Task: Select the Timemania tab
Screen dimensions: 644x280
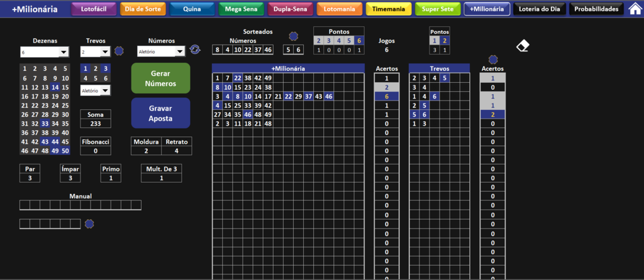Action: click(x=389, y=9)
